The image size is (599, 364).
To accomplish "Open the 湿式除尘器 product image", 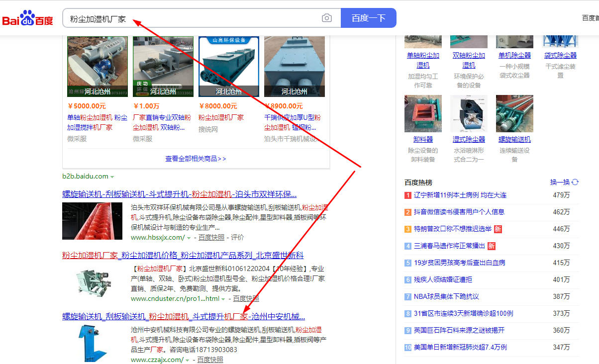I will 469,114.
